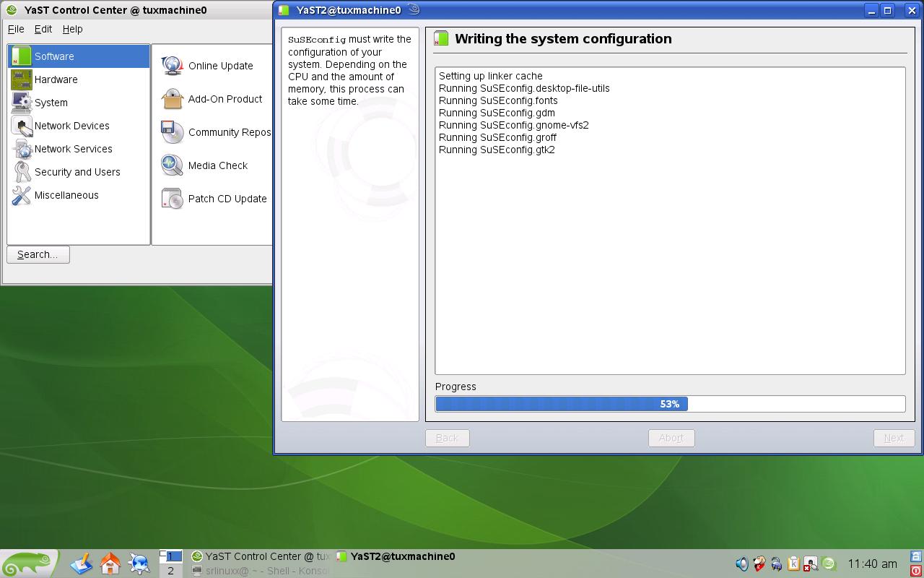Log out with red power icon
The width and height of the screenshot is (924, 578).
pos(917,571)
